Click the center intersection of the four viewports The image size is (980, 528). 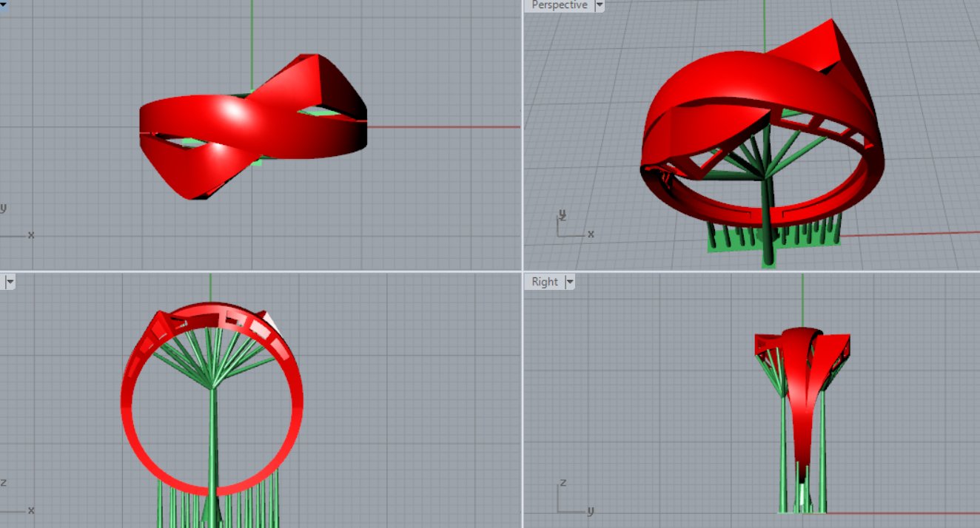point(523,271)
